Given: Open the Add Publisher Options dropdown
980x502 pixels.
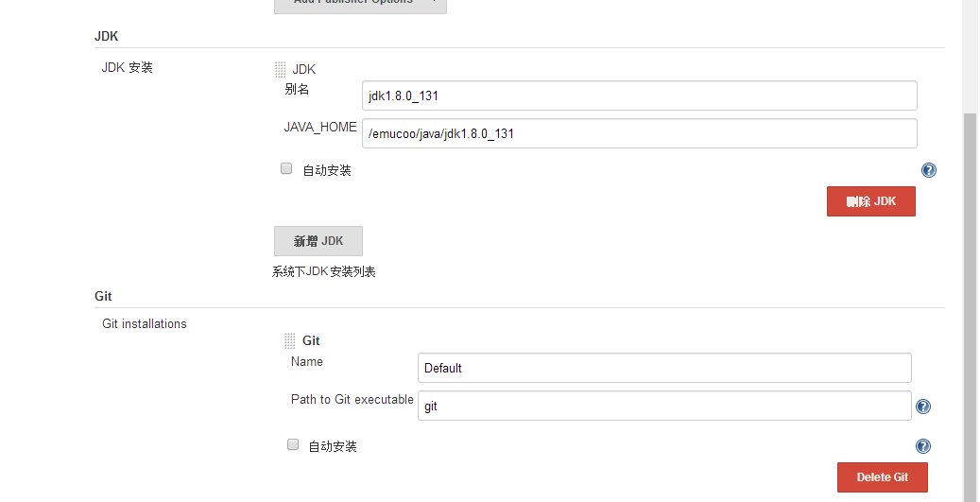Looking at the screenshot, I should pos(360,5).
